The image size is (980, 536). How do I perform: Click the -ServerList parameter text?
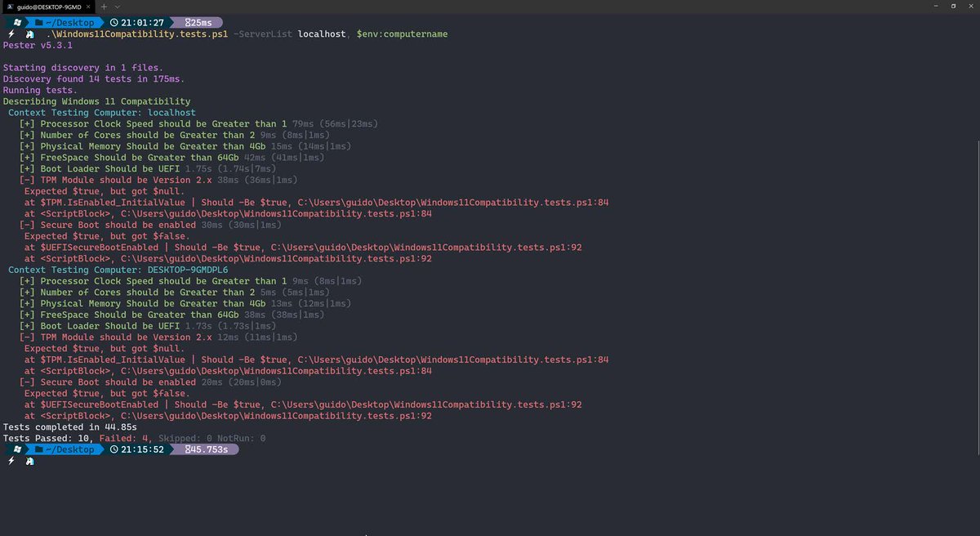tap(263, 34)
